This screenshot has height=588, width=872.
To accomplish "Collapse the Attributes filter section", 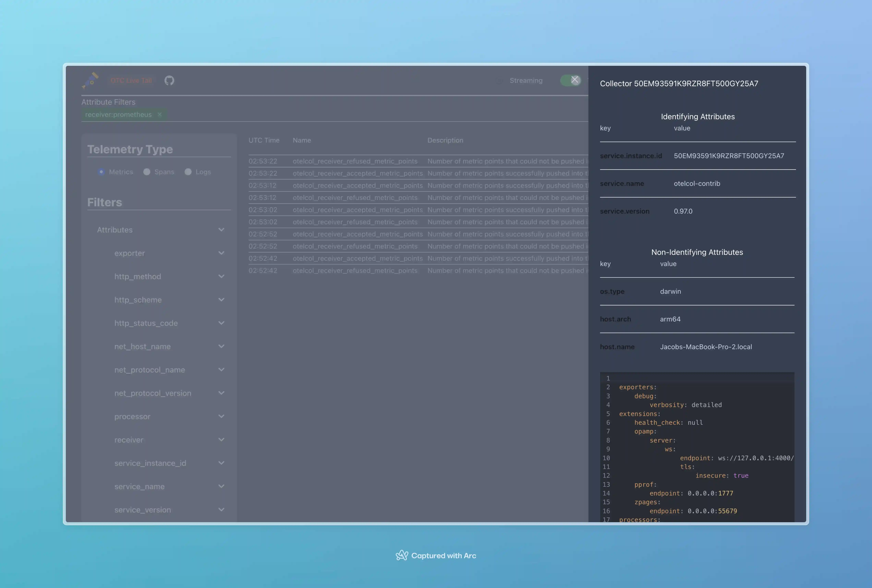I will pos(222,230).
